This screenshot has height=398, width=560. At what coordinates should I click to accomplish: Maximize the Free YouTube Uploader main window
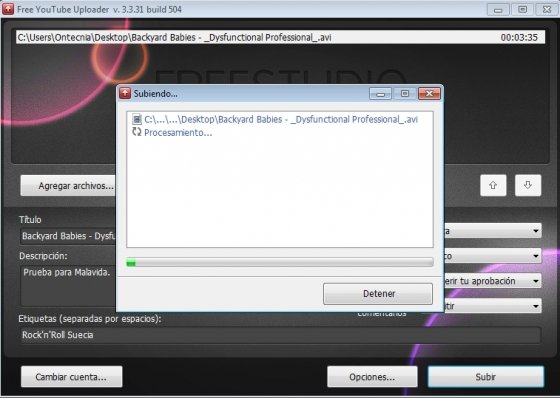[522, 10]
